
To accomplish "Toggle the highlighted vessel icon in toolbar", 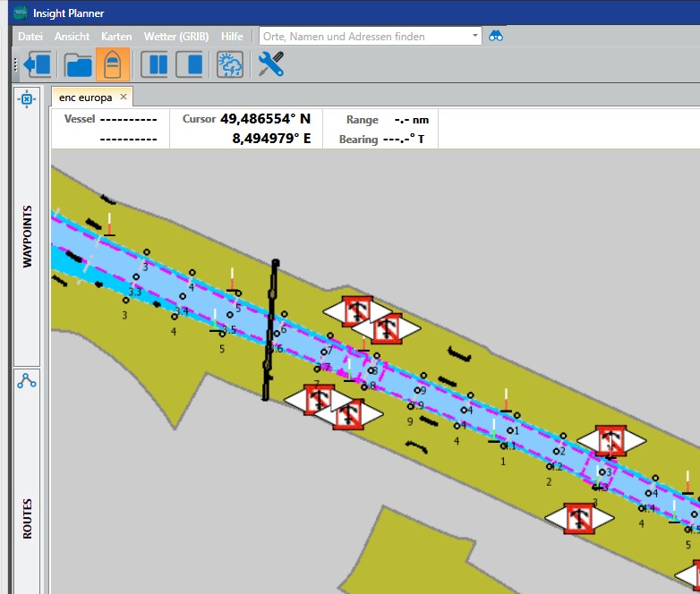I will [x=113, y=65].
